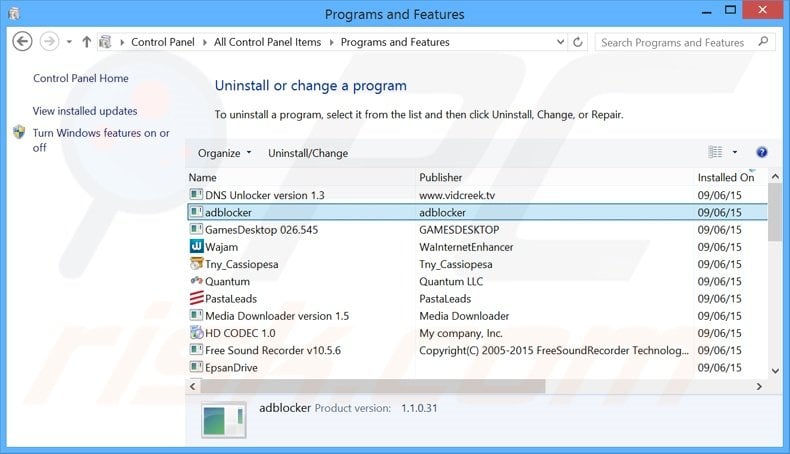Open View installed updates link
790x454 pixels.
coord(85,111)
